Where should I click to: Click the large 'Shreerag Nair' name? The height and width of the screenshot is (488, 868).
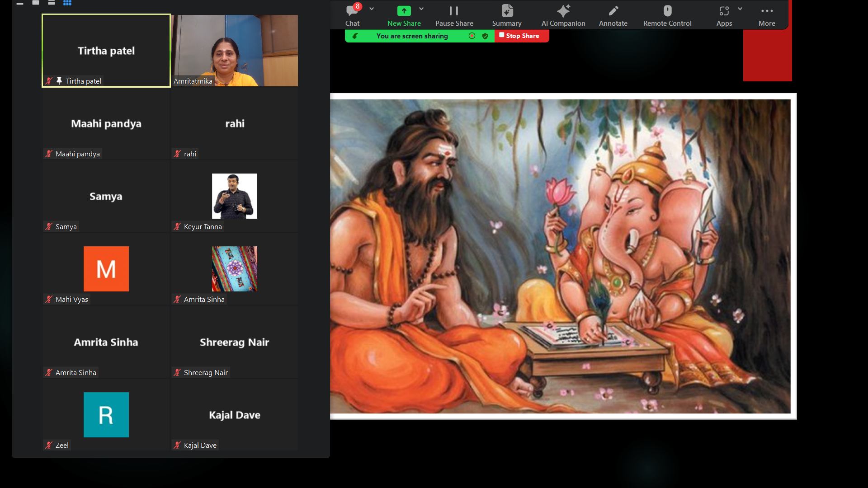[235, 342]
